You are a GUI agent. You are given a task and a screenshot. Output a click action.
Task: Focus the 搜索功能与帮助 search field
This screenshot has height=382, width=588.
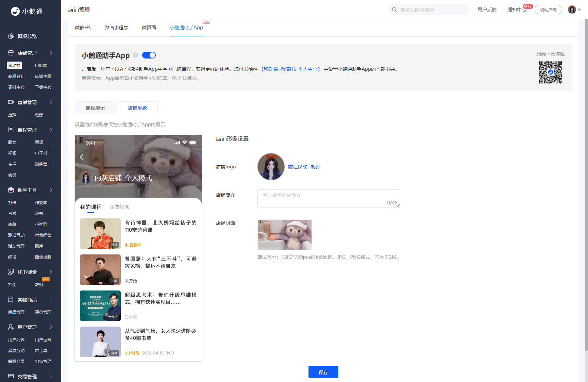[429, 10]
